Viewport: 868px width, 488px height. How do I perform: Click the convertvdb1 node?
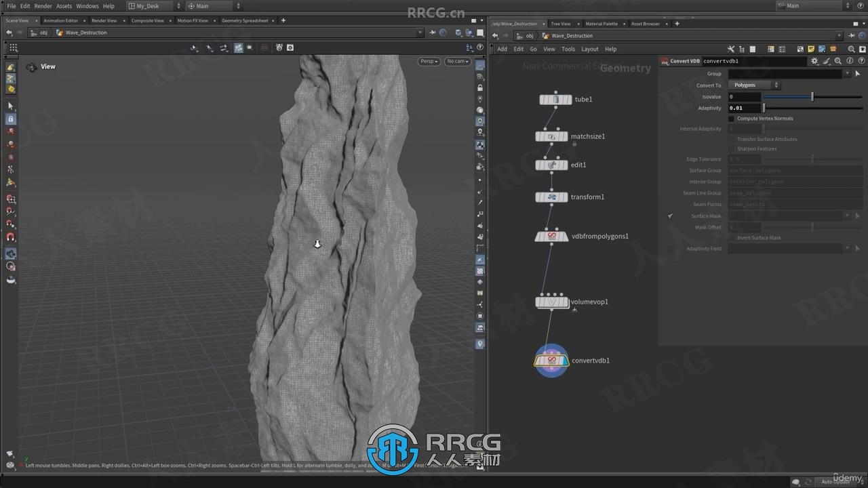(551, 361)
